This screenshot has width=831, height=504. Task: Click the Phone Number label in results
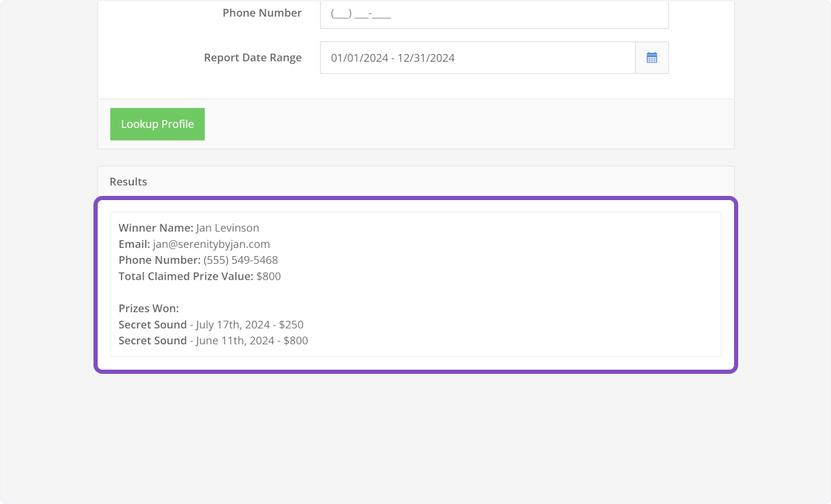tap(159, 260)
